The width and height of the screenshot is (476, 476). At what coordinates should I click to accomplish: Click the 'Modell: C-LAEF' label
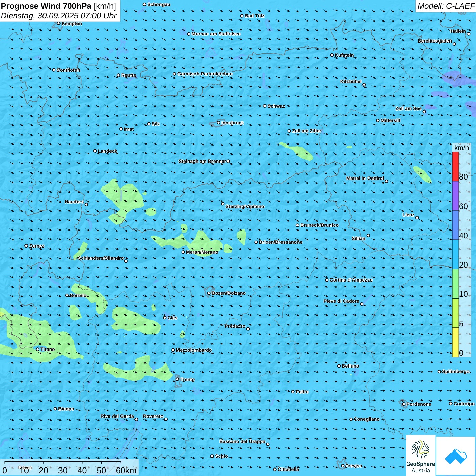click(446, 6)
